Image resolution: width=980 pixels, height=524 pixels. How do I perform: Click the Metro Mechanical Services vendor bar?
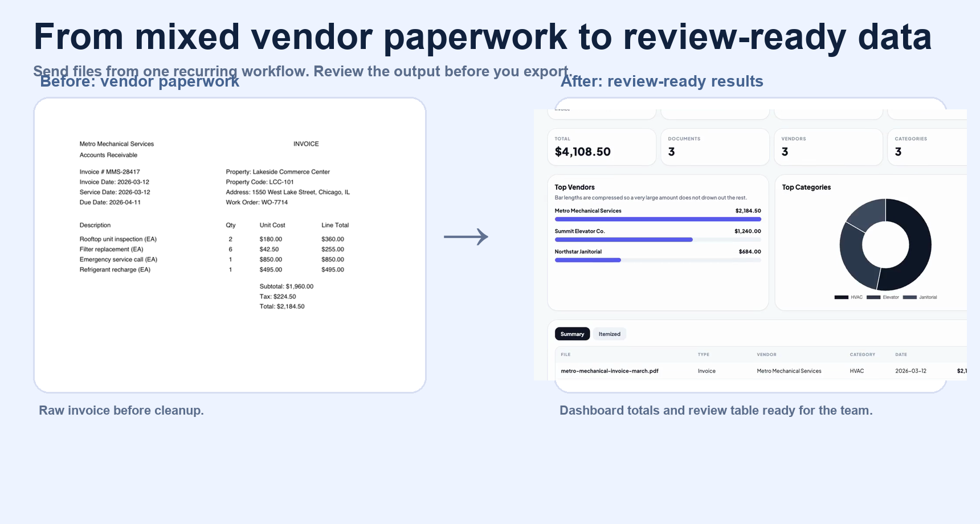(x=658, y=219)
